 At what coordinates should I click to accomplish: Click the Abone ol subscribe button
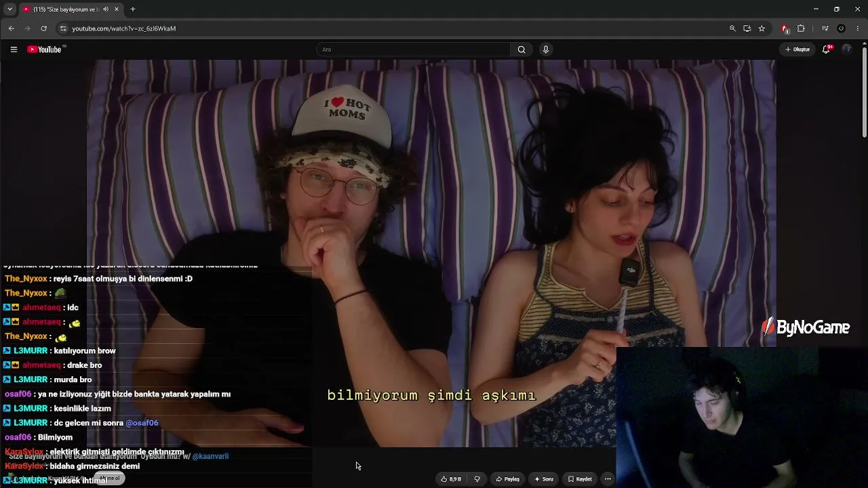pos(110,479)
